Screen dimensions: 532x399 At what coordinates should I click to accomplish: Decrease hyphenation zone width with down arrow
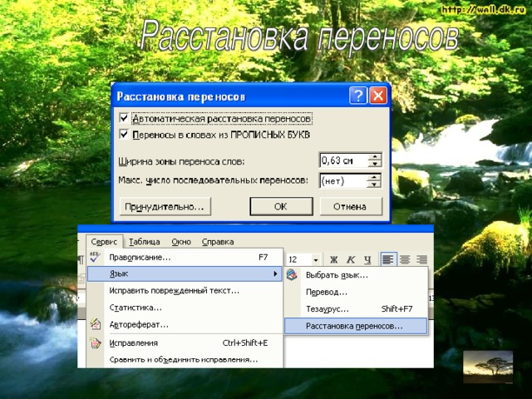coord(375,164)
